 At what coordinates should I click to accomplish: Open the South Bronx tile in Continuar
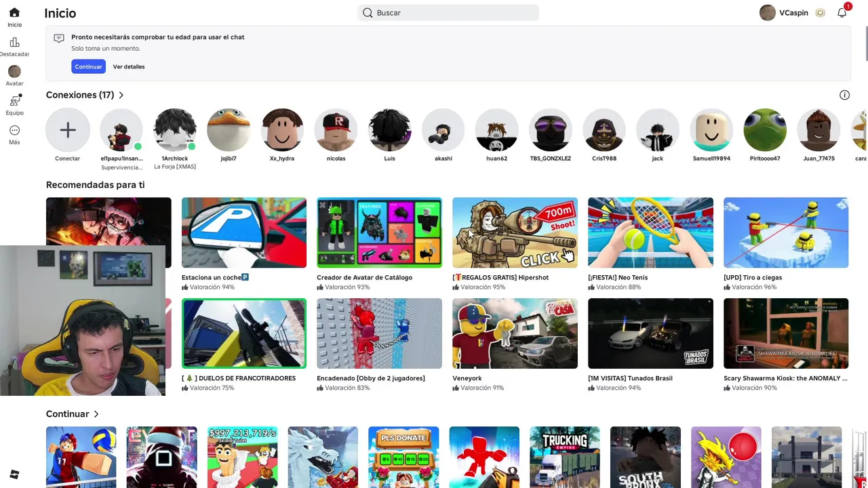[646, 457]
